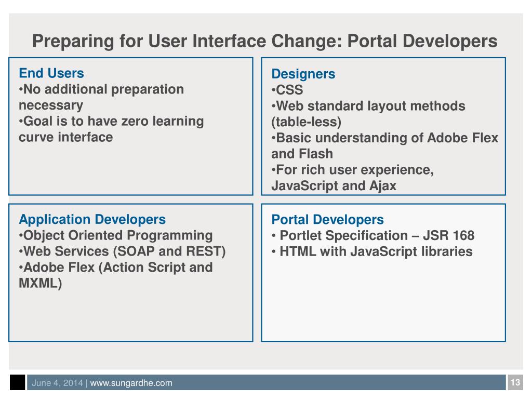The height and width of the screenshot is (399, 532).
Task: Click the 'Basic understanding of Adobe Flex and Flash' bullet
Action: coord(385,145)
